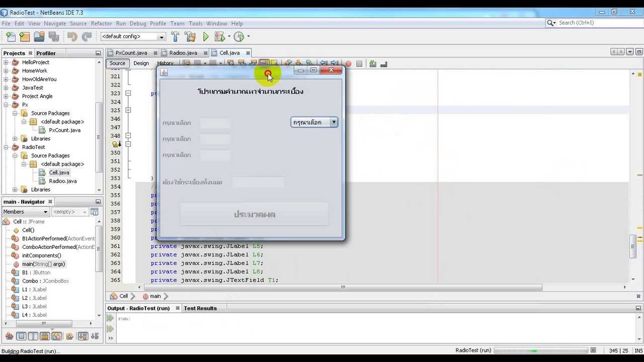Viewport: 644px width, 362px height.
Task: Click the Open Project toolbar icon
Action: coord(39,37)
